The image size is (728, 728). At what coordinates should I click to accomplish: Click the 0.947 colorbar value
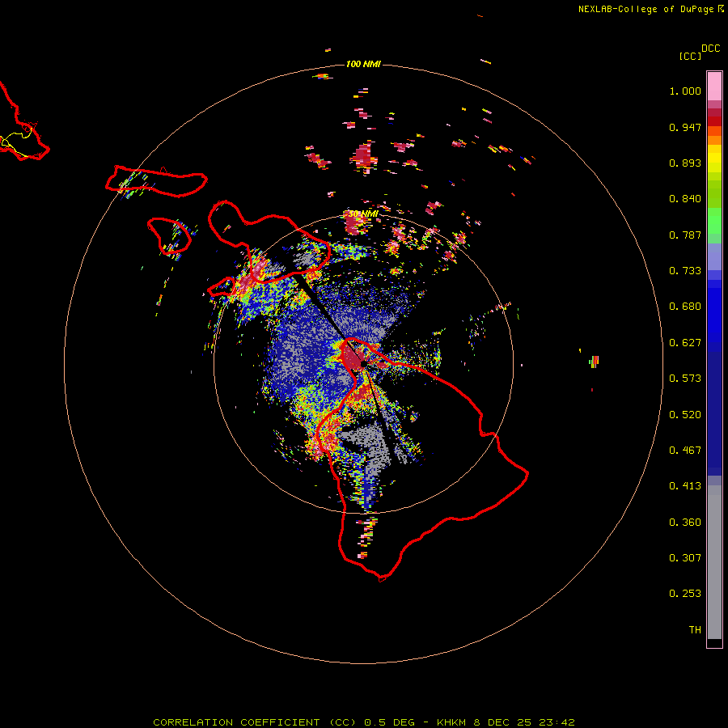coord(685,127)
